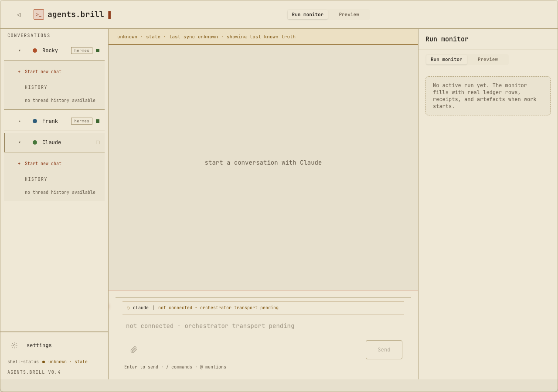Viewport: 558px width, 392px height.
Task: Click the hermes badge next to Frank
Action: [x=82, y=121]
